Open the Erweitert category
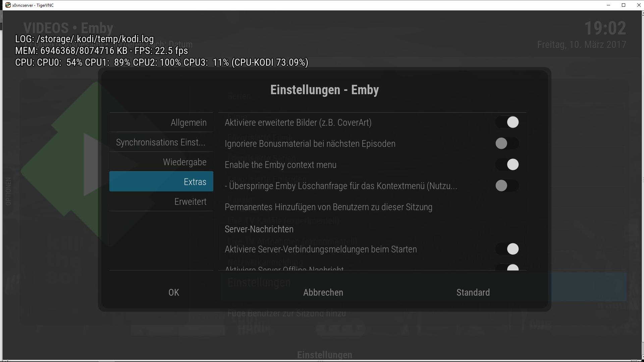Image resolution: width=644 pixels, height=362 pixels. [161, 201]
